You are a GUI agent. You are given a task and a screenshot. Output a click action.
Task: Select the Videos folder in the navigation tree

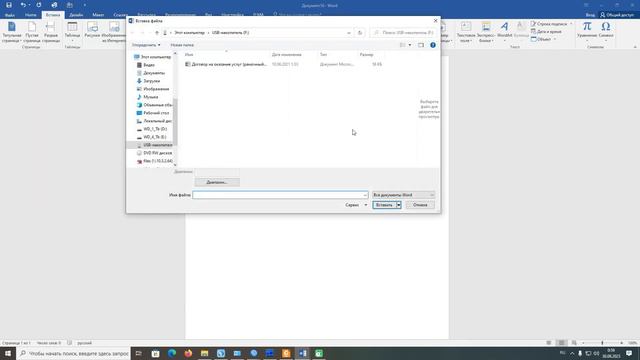146,65
